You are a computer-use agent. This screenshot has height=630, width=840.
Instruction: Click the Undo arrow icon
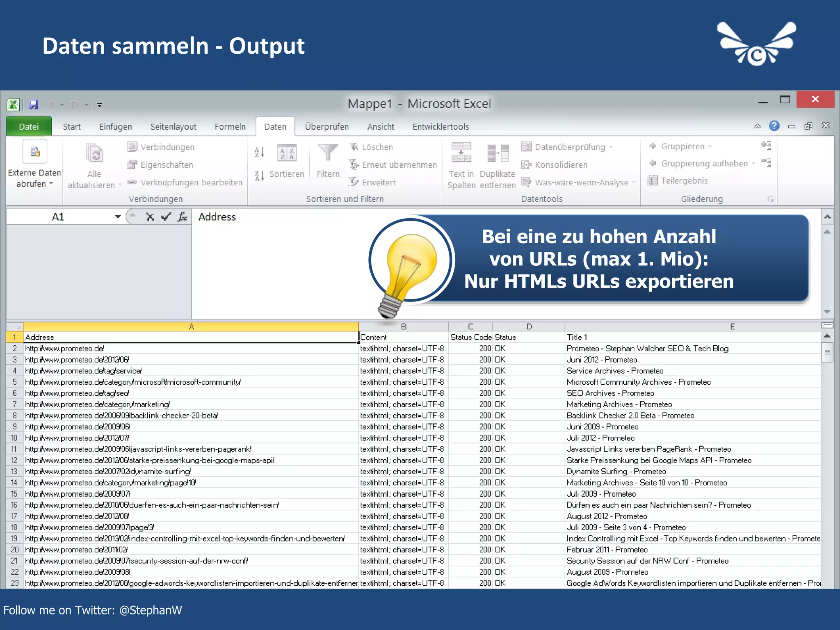click(51, 105)
